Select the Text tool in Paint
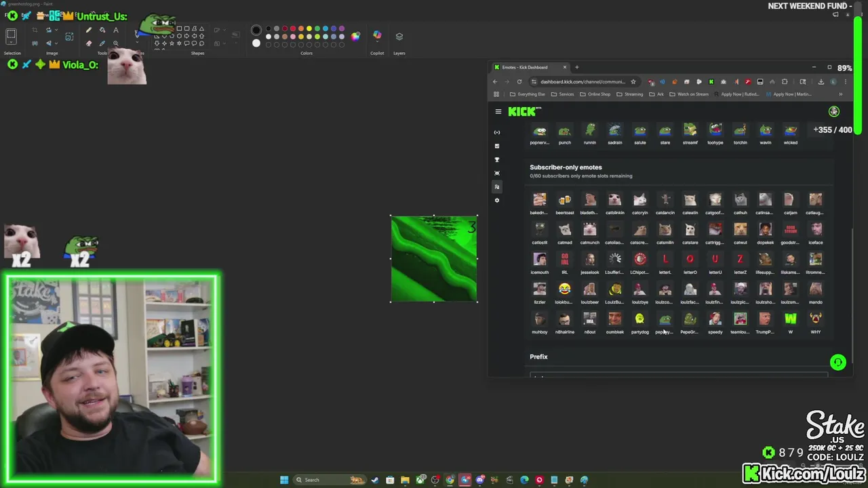This screenshot has height=488, width=868. coord(116,30)
